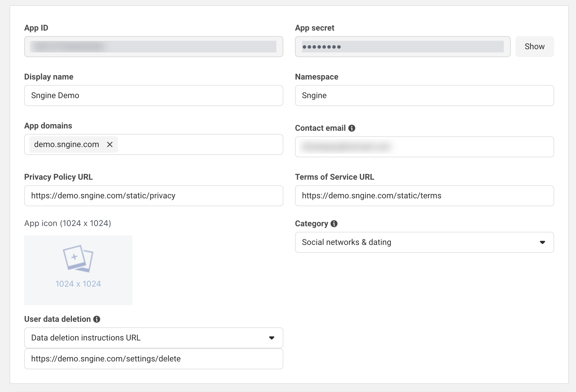Click the User data deletion info icon
576x392 pixels.
[x=97, y=319]
